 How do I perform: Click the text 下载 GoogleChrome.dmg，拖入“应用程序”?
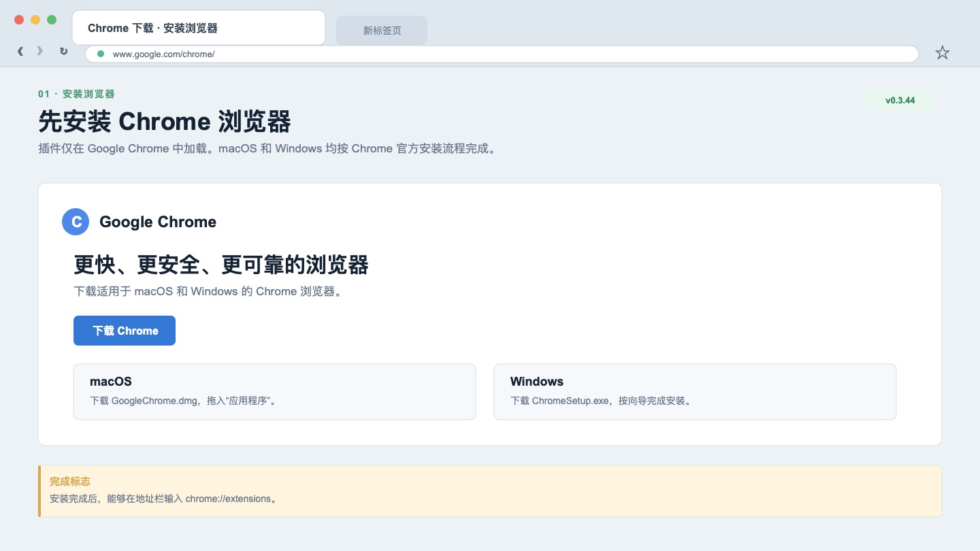(184, 401)
